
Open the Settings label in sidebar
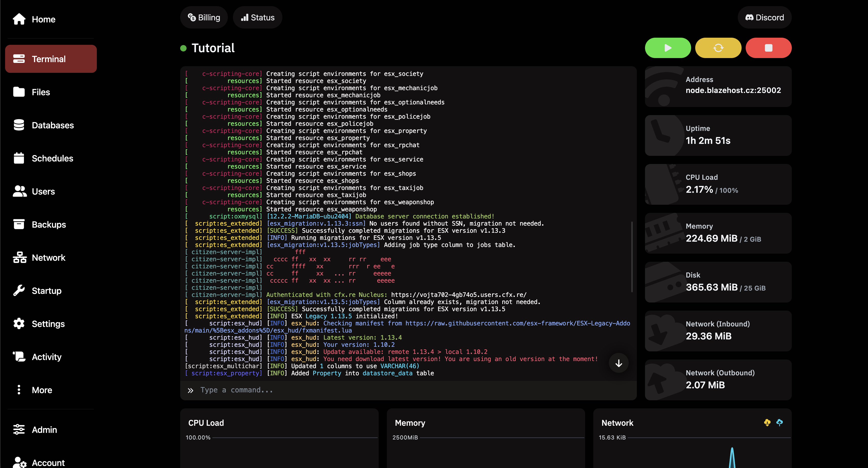coord(48,324)
